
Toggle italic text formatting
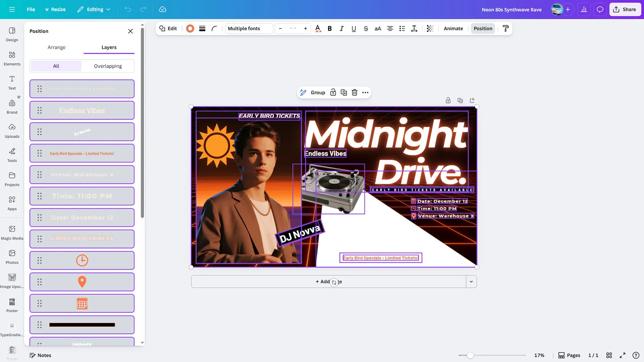(x=342, y=29)
